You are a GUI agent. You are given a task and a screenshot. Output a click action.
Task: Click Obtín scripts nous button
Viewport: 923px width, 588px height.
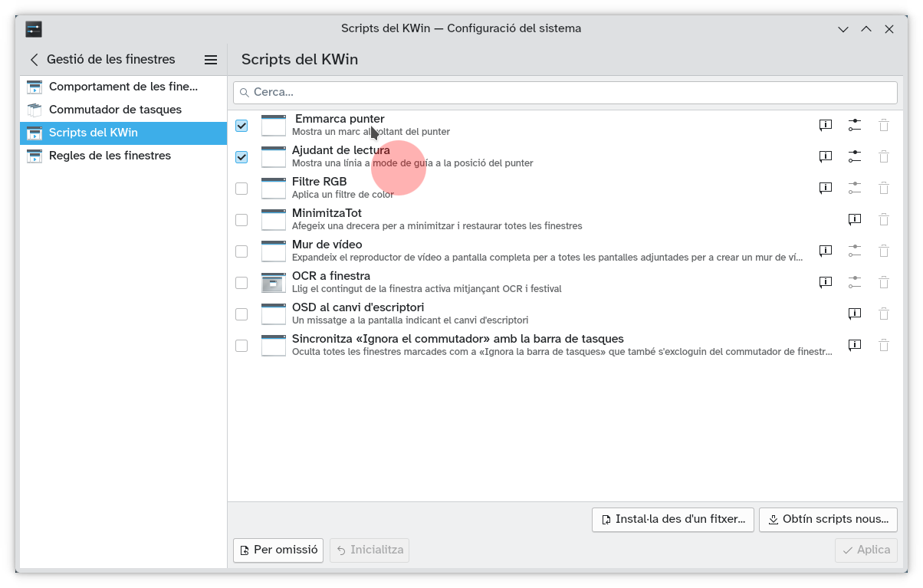[828, 519]
